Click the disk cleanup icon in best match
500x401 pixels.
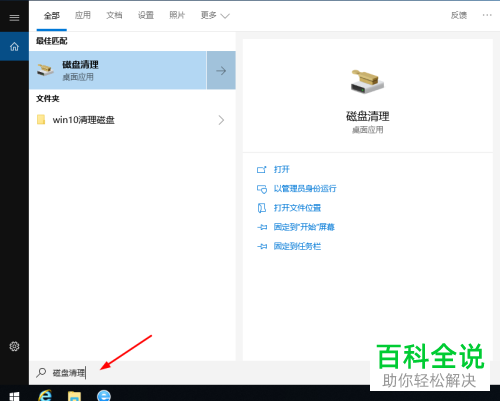click(45, 70)
